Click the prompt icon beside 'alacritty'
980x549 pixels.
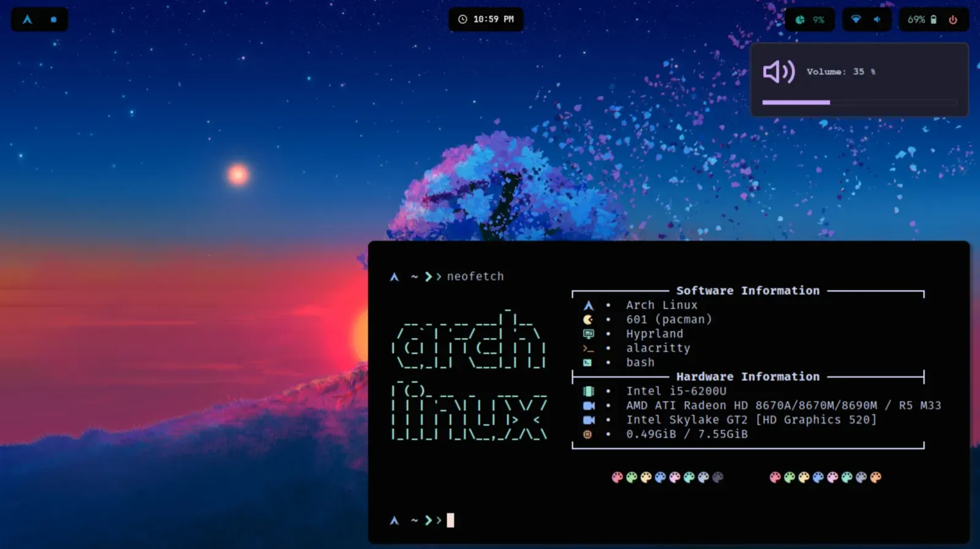tap(588, 348)
